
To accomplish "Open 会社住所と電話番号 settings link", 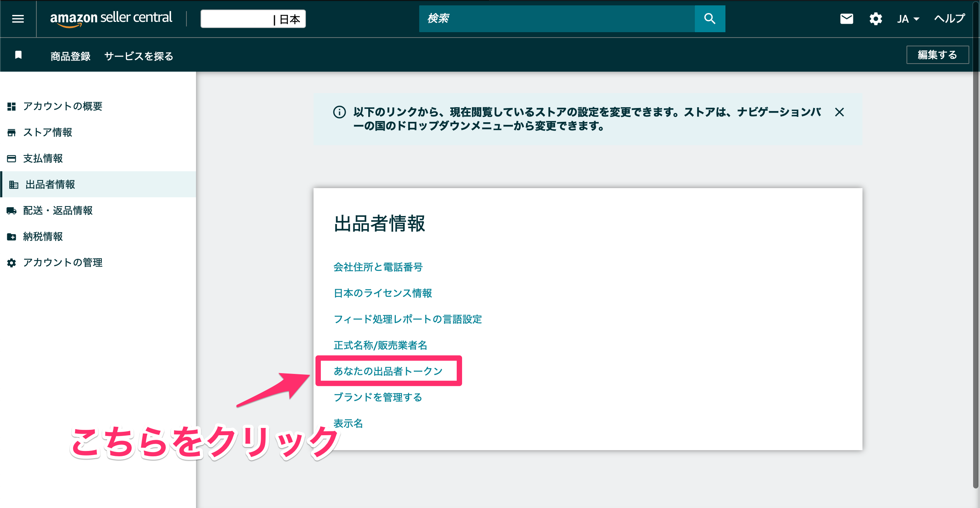I will click(378, 267).
